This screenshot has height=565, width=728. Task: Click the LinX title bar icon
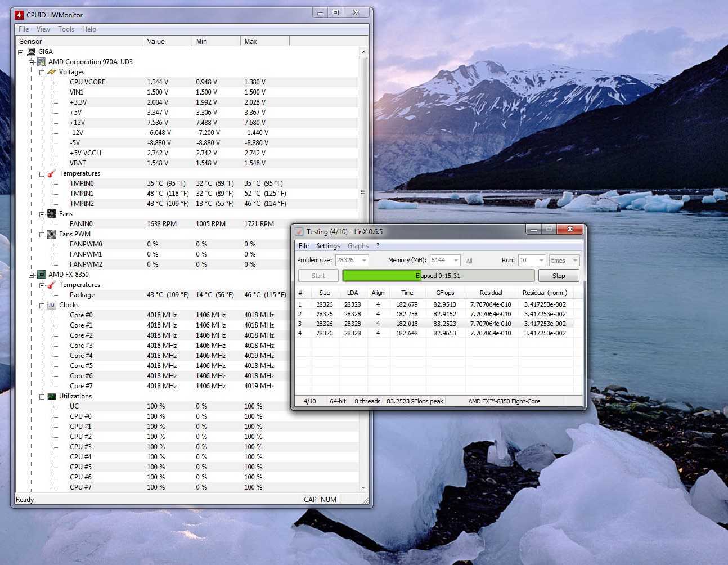tap(299, 232)
